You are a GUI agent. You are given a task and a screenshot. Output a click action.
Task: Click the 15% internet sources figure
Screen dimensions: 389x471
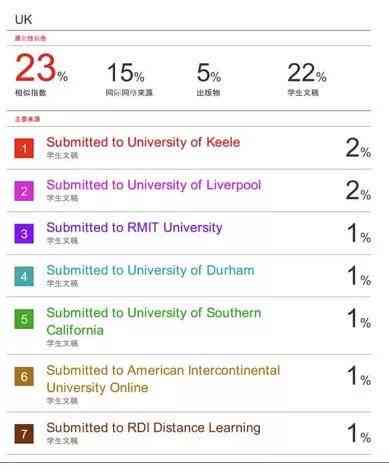tap(125, 73)
